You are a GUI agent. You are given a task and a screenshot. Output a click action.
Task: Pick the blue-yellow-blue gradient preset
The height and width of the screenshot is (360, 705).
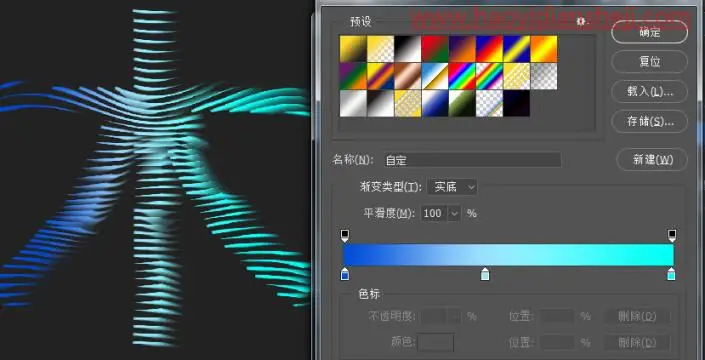517,49
